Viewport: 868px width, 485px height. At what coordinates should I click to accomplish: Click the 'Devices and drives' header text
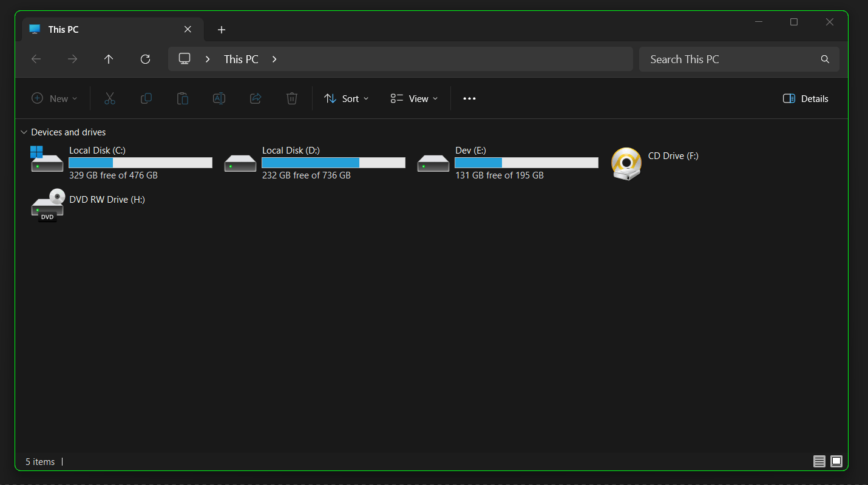69,132
